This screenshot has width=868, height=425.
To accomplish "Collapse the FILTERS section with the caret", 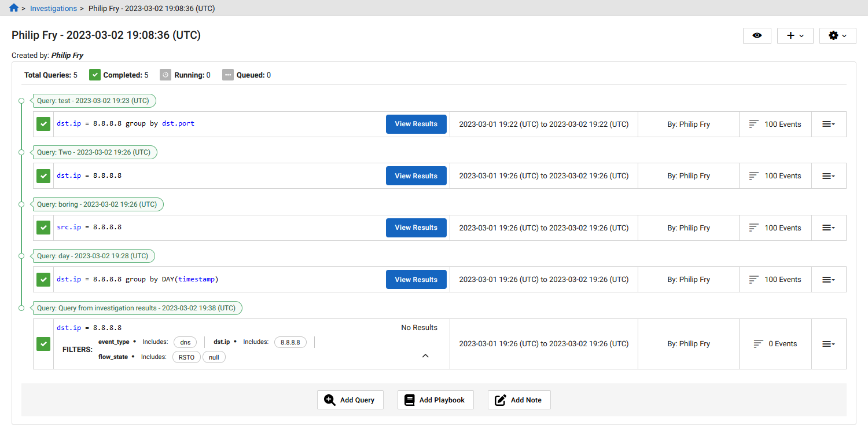I will 426,356.
